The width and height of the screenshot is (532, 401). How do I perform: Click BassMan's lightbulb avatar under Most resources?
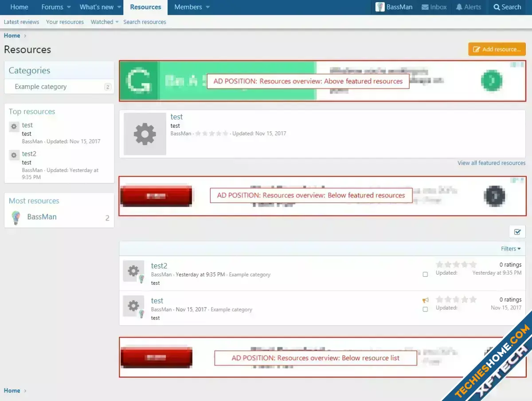(x=16, y=217)
